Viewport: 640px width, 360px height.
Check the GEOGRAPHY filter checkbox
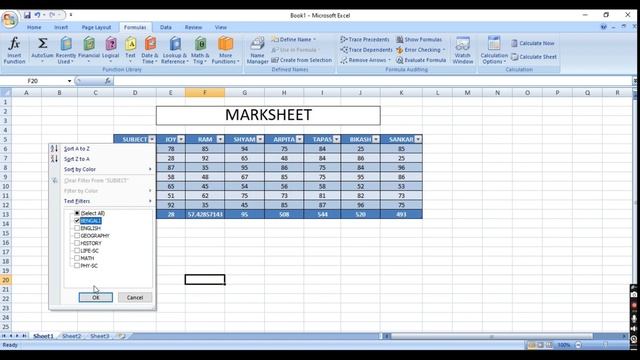click(77, 236)
